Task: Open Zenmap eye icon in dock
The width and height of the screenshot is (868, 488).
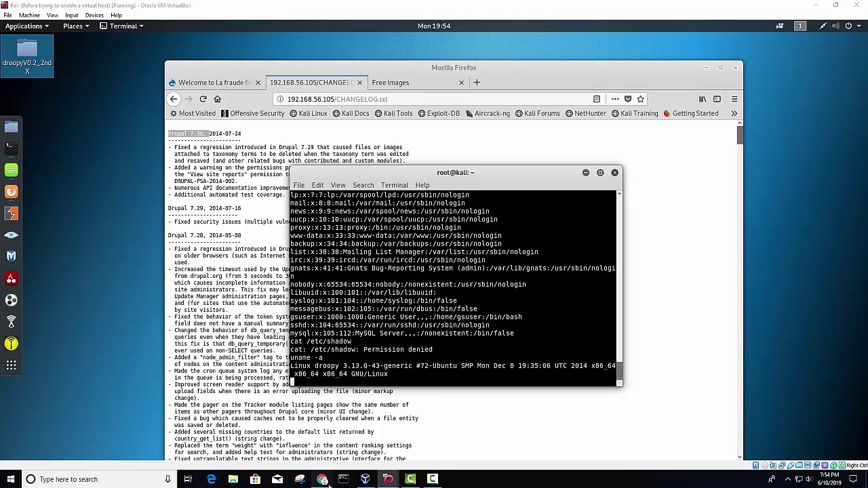Action: click(11, 235)
